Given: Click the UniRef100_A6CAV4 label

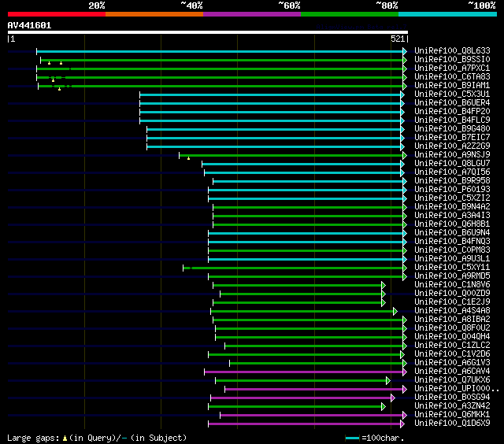Looking at the screenshot, I should [452, 372].
